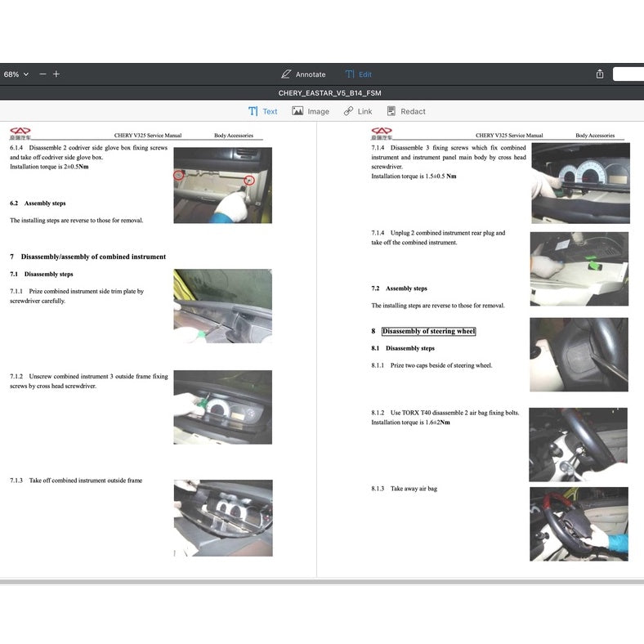Click the share document icon
Screen dimensions: 644x644
pos(600,74)
